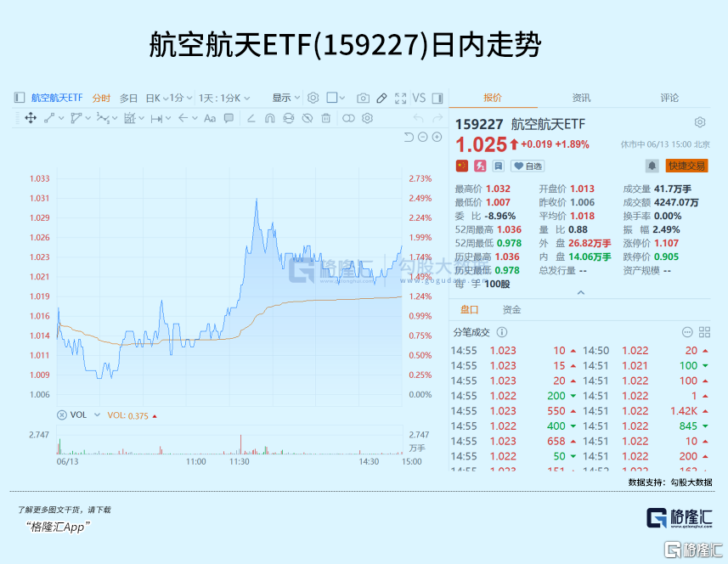Click info icon beside 分笔成交
Screen dimensions: 728x564
click(502, 332)
